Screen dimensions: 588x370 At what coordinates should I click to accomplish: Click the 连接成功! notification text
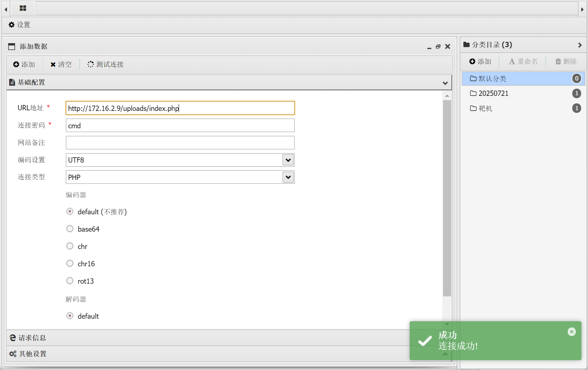pyautogui.click(x=458, y=346)
